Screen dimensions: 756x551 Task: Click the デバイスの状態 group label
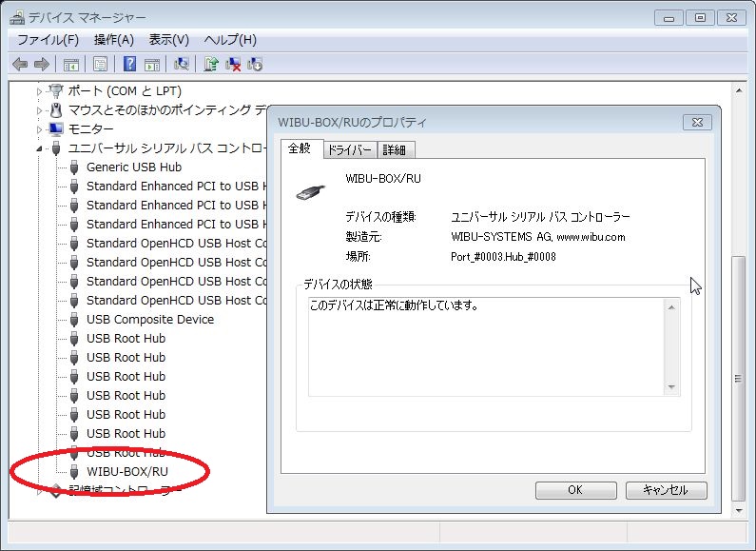point(338,285)
